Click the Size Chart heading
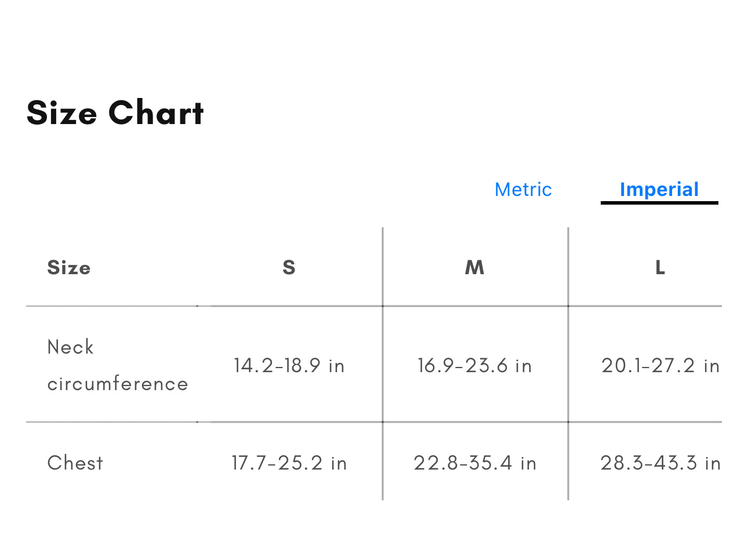The image size is (748, 560). [x=115, y=112]
